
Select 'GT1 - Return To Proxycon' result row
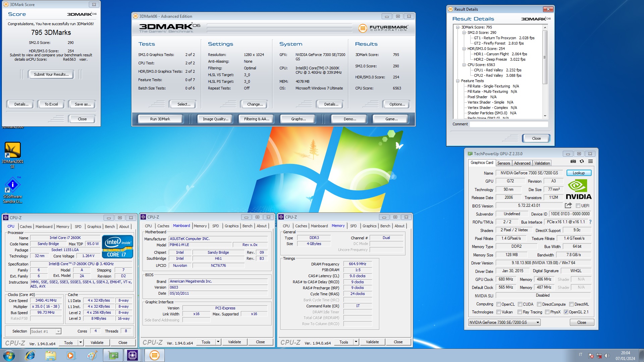point(504,38)
